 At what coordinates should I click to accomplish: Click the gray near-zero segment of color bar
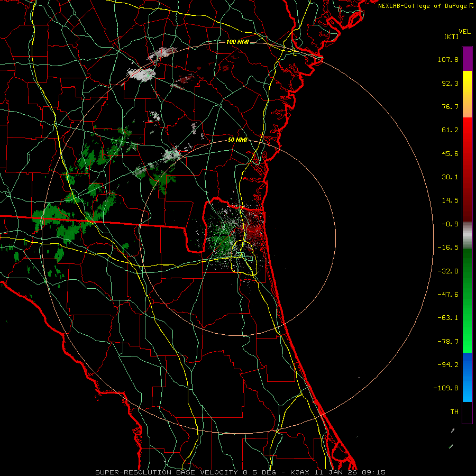pos(467,235)
